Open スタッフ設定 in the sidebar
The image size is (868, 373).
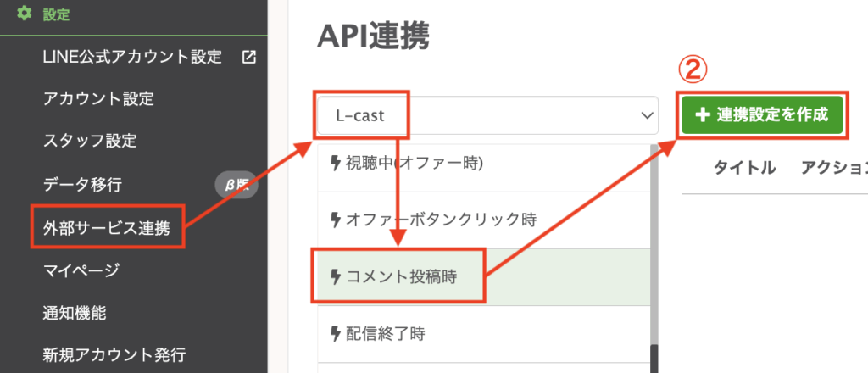pos(90,141)
